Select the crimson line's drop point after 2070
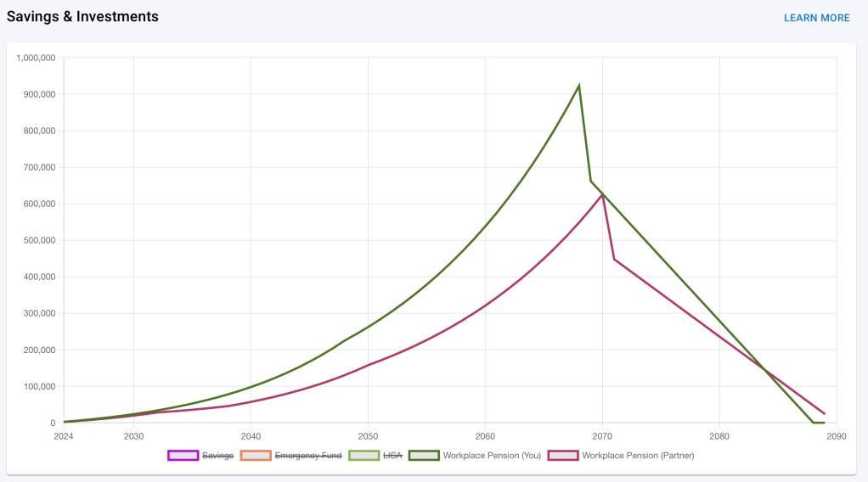Viewport: 868px width, 482px height. [614, 260]
